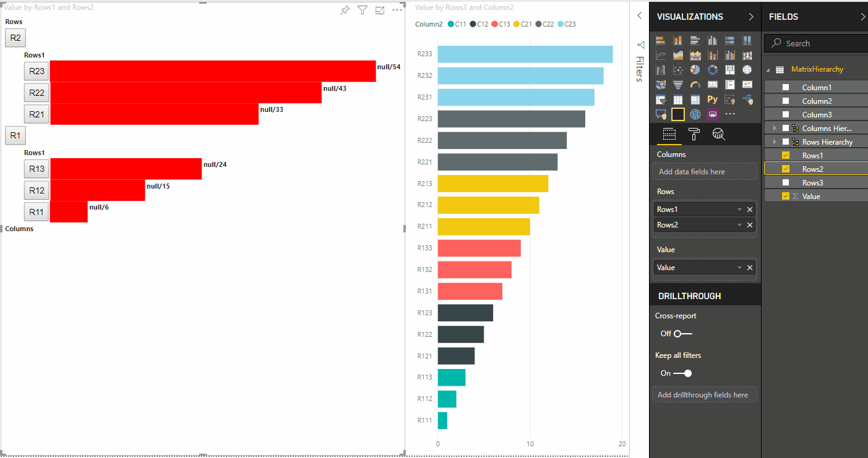This screenshot has width=868, height=458.
Task: Collapse the MatrixHierarchy table
Action: [768, 69]
